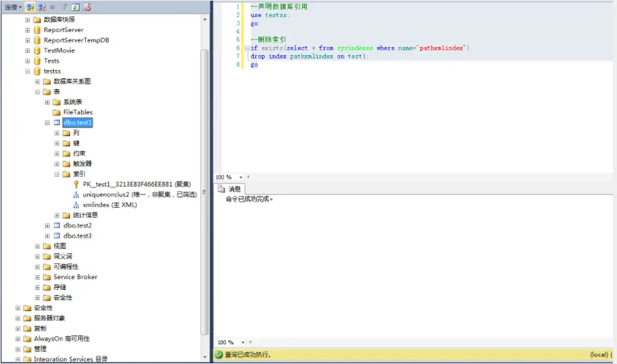
Task: Click the Disconnect server toolbar icon
Action: [41, 7]
